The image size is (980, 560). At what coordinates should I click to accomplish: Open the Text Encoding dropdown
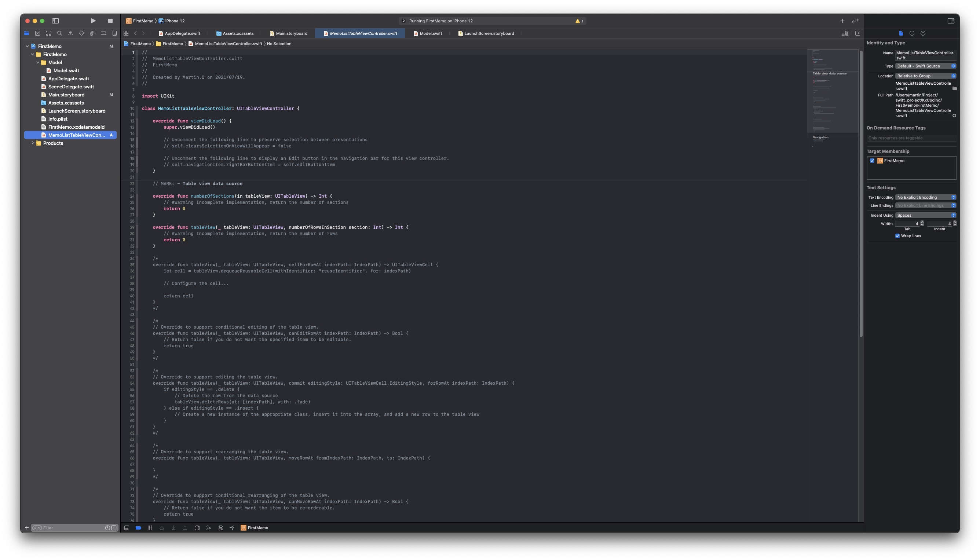pyautogui.click(x=925, y=197)
